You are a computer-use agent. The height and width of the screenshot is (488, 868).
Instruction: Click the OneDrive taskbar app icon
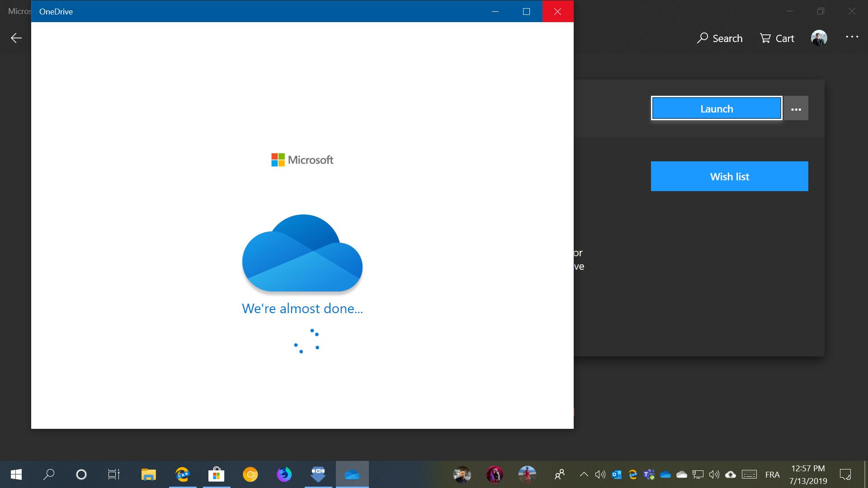[x=352, y=474]
